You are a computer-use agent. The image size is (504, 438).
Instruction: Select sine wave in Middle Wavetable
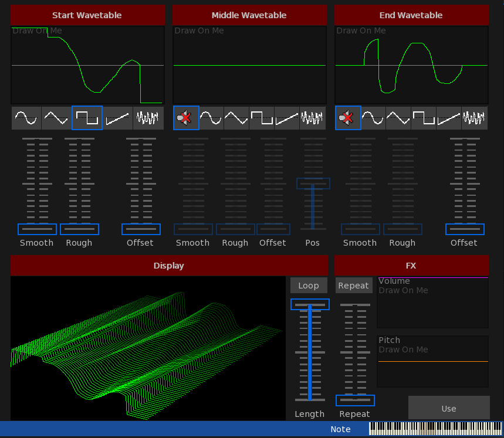pos(211,118)
